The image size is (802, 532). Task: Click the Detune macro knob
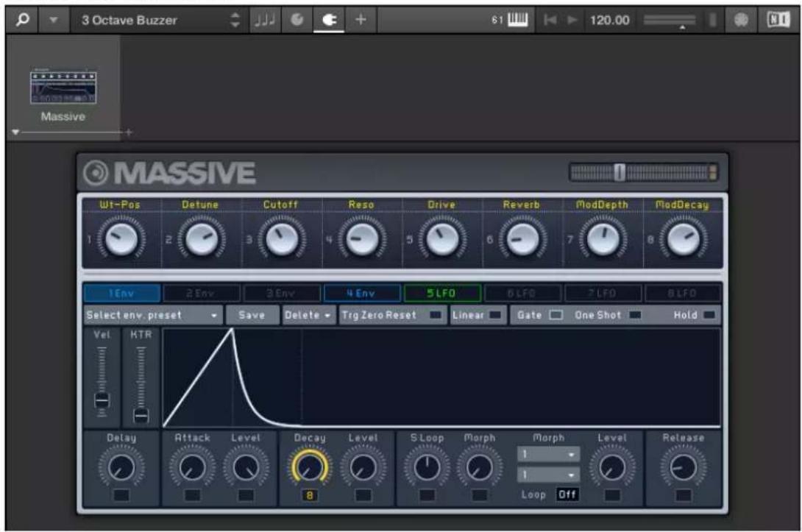coord(201,239)
